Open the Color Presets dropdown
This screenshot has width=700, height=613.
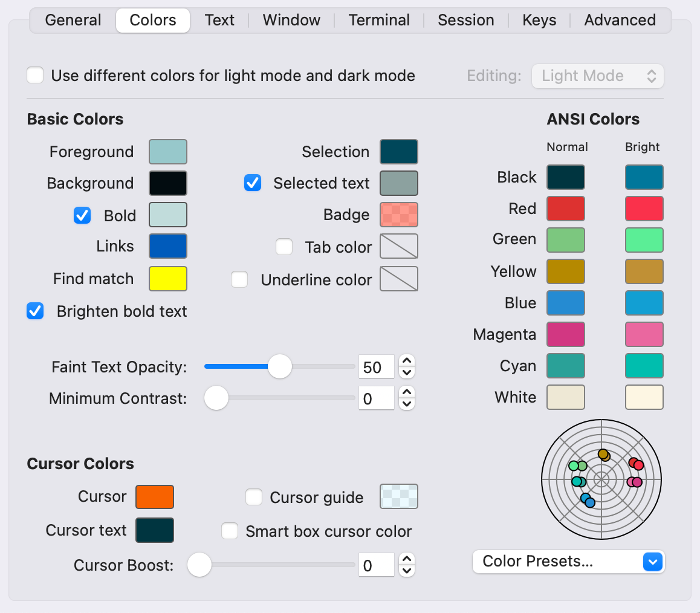[568, 562]
